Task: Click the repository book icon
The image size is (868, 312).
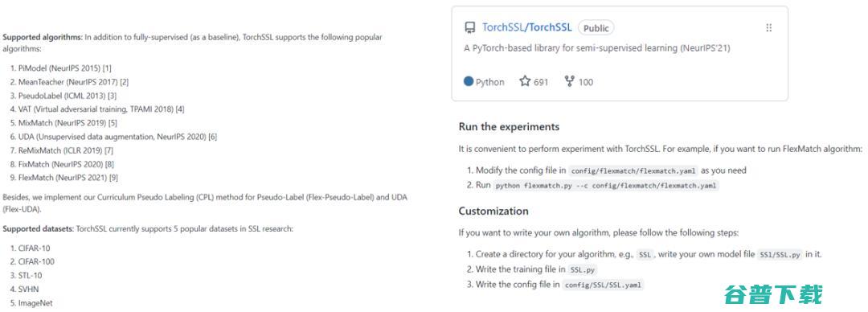Action: 470,27
